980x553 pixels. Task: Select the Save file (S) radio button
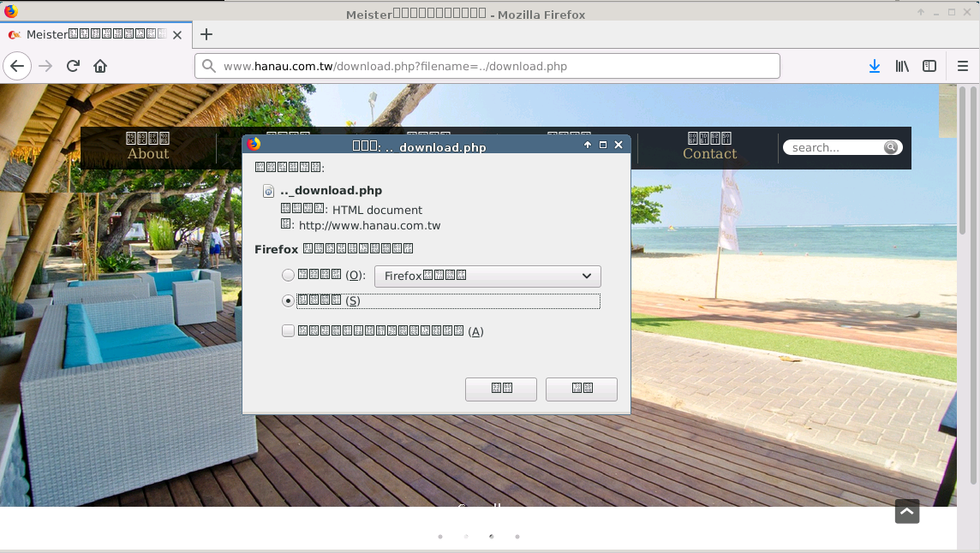(288, 300)
